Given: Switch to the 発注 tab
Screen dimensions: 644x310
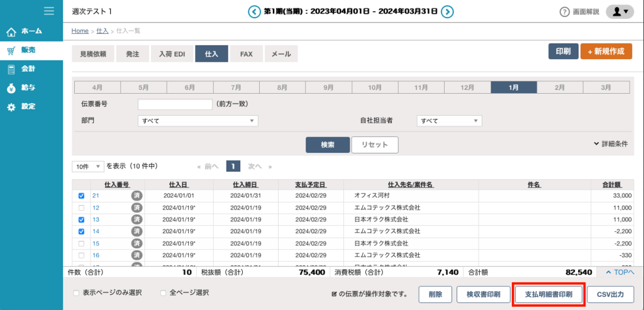Looking at the screenshot, I should click(x=133, y=54).
